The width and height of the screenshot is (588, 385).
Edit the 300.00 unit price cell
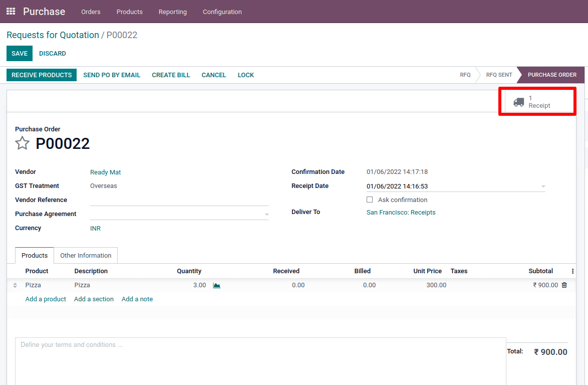(x=436, y=285)
